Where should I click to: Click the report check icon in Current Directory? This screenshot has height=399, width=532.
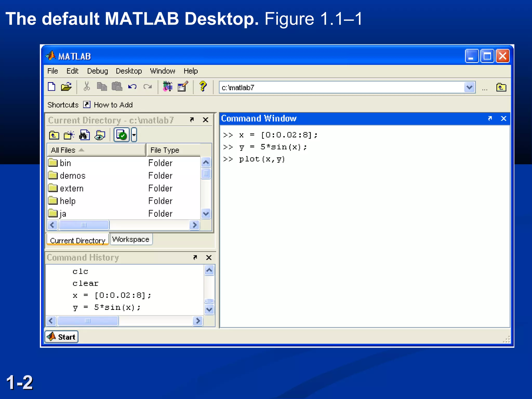coord(121,135)
